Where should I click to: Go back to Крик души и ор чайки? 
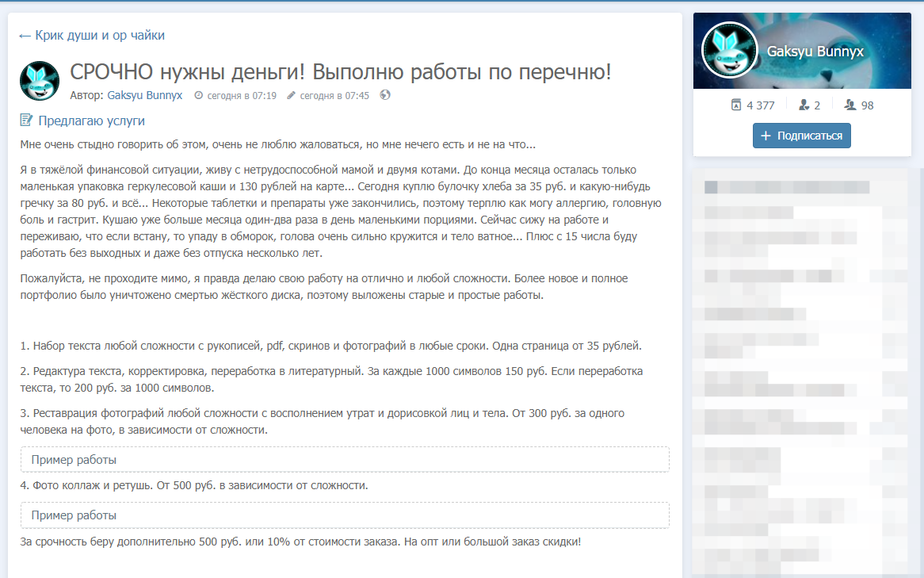coord(91,36)
